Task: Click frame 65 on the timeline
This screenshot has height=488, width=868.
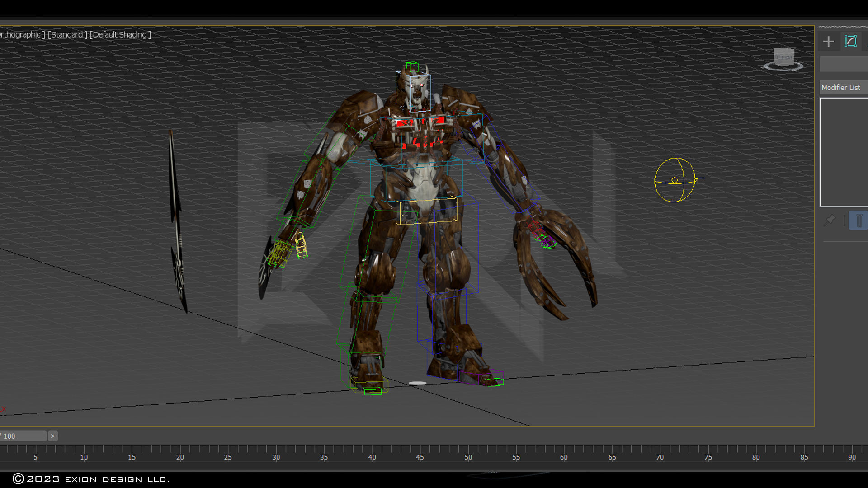Action: click(x=612, y=457)
